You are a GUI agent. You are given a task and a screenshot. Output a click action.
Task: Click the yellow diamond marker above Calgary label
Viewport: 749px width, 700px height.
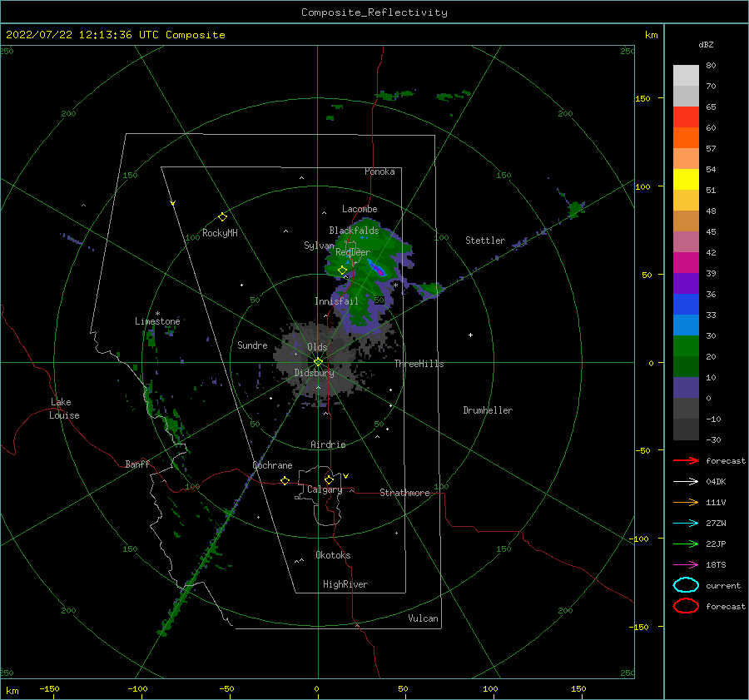pyautogui.click(x=329, y=479)
